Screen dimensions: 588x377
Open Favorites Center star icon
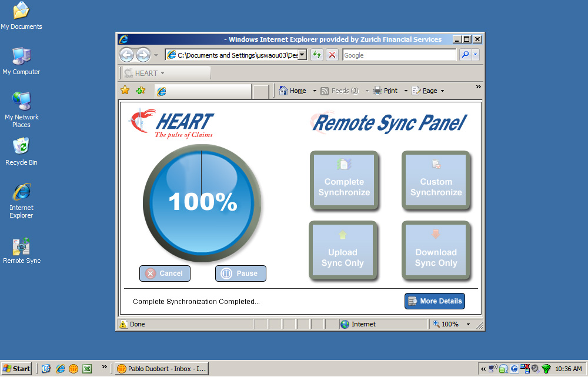click(x=125, y=91)
